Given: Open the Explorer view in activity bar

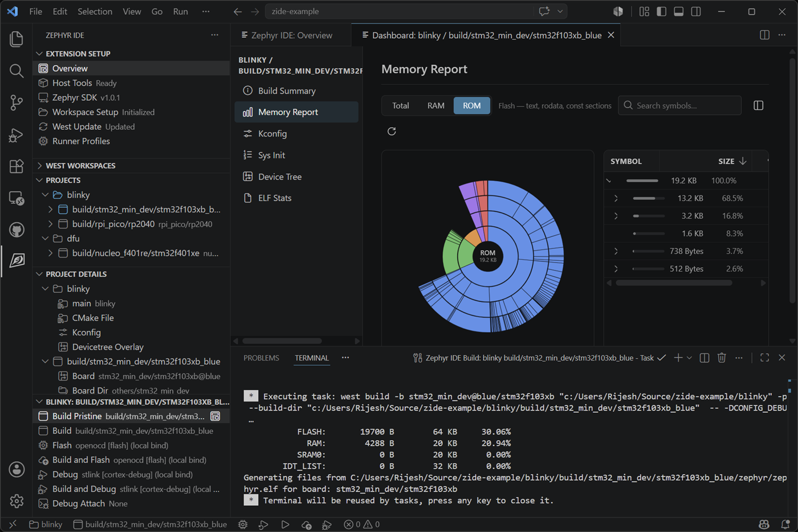Looking at the screenshot, I should 17,39.
